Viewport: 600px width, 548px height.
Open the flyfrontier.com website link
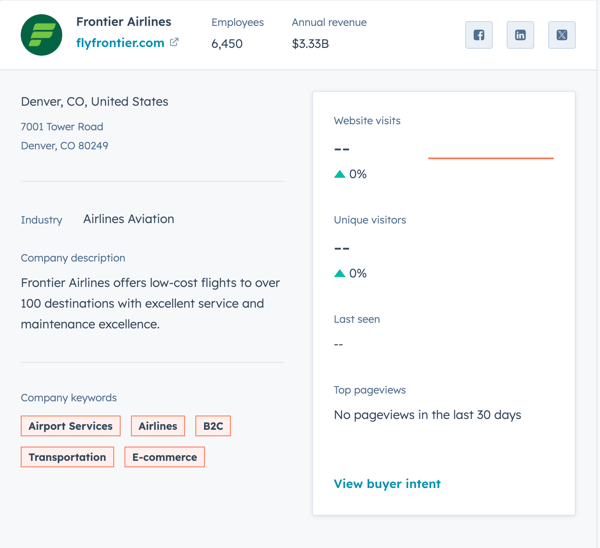[x=120, y=43]
